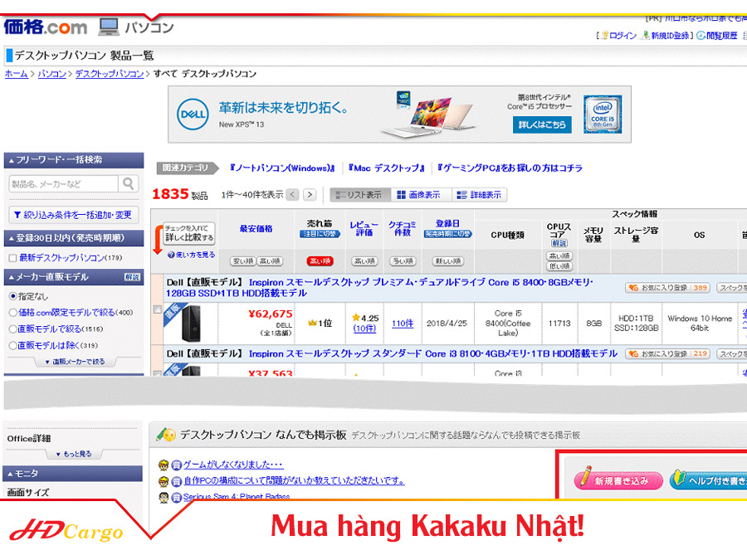Select 直販モデルで絞る radio option

coord(13,329)
